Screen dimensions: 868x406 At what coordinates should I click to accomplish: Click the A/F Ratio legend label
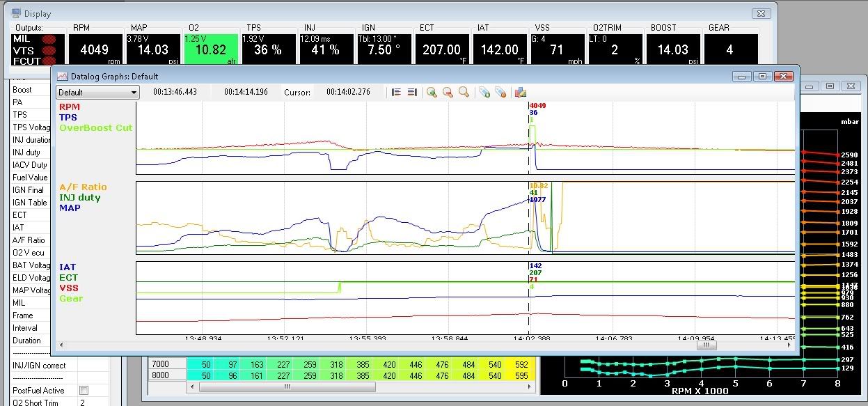[x=84, y=187]
